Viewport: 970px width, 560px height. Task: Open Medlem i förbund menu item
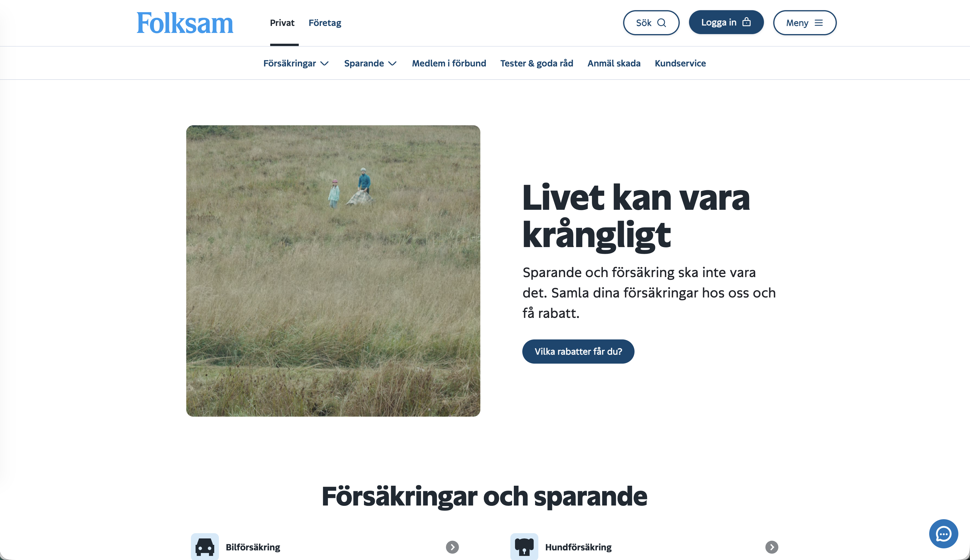coord(449,63)
